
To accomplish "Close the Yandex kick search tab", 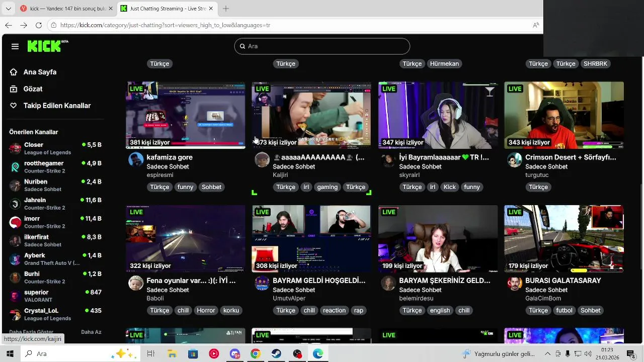I will [x=111, y=9].
